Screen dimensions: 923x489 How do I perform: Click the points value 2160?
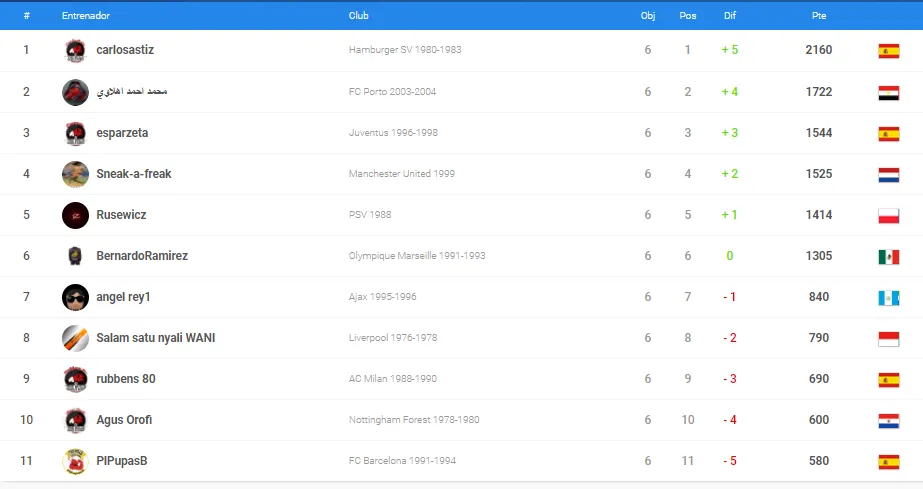[x=819, y=50]
